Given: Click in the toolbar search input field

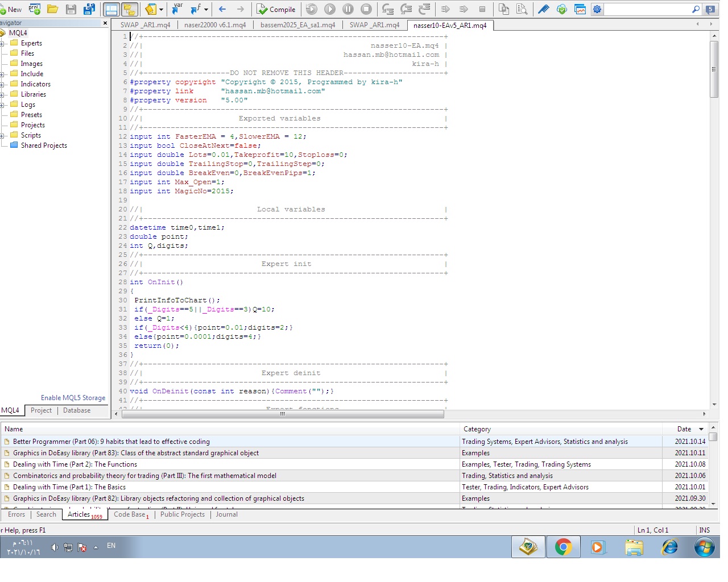Looking at the screenshot, I should tap(647, 9).
